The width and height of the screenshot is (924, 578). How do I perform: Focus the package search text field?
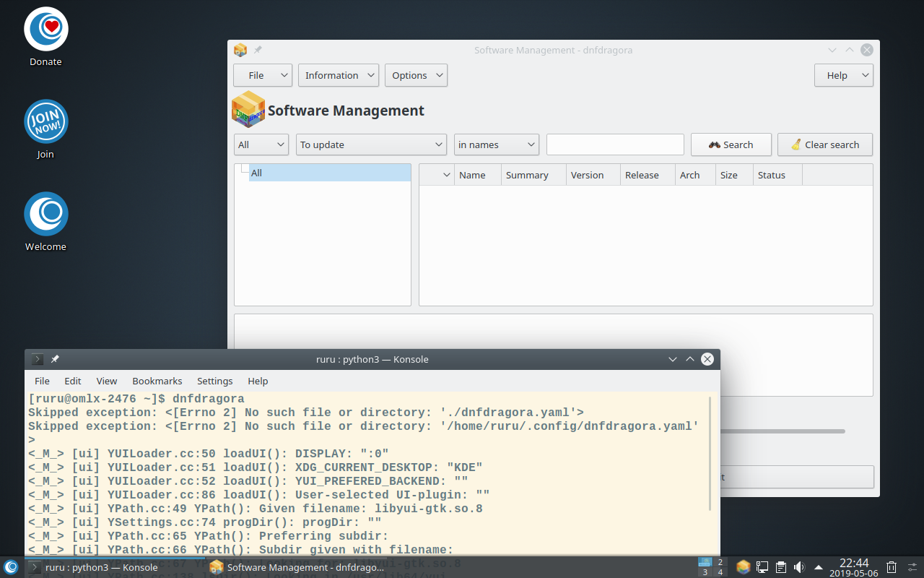(x=615, y=144)
